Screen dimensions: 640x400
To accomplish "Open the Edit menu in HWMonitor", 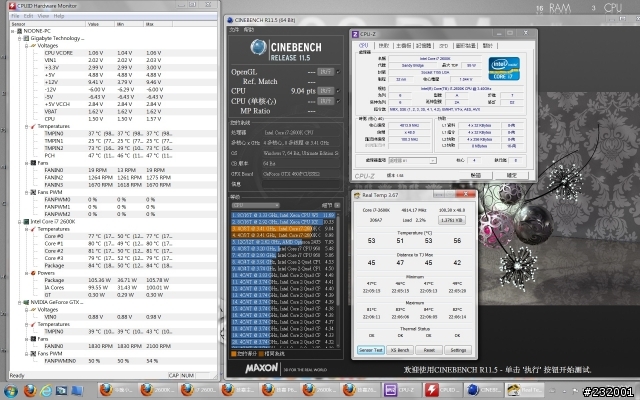I will click(x=29, y=16).
